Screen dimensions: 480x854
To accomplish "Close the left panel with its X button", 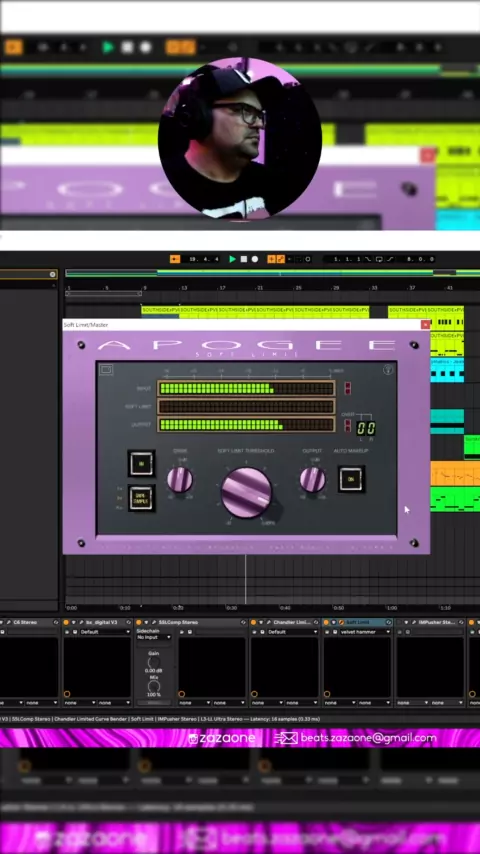I will point(52,274).
